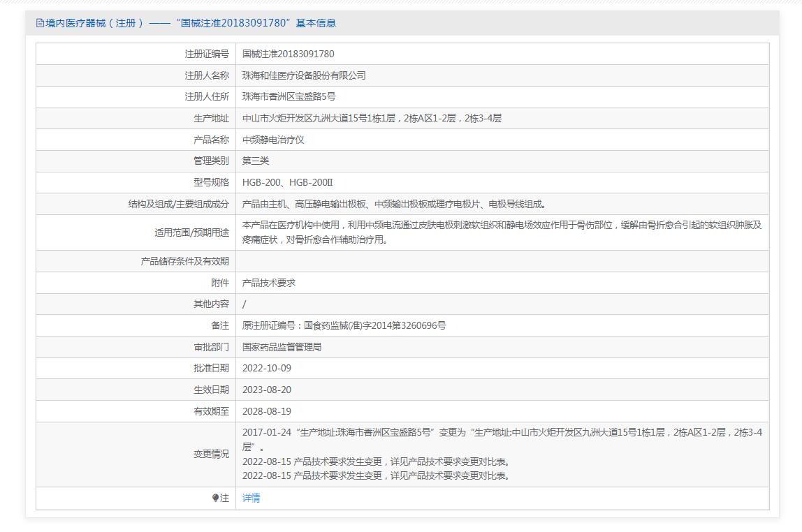This screenshot has width=802, height=532.
Task: Select the 2017-01-24 change record text
Action: tap(502, 440)
